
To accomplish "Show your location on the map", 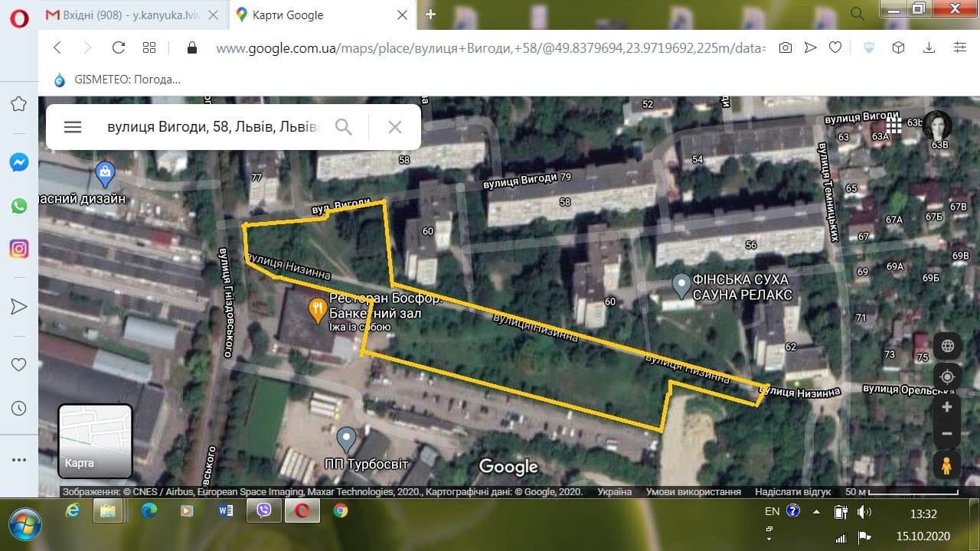I will click(947, 377).
